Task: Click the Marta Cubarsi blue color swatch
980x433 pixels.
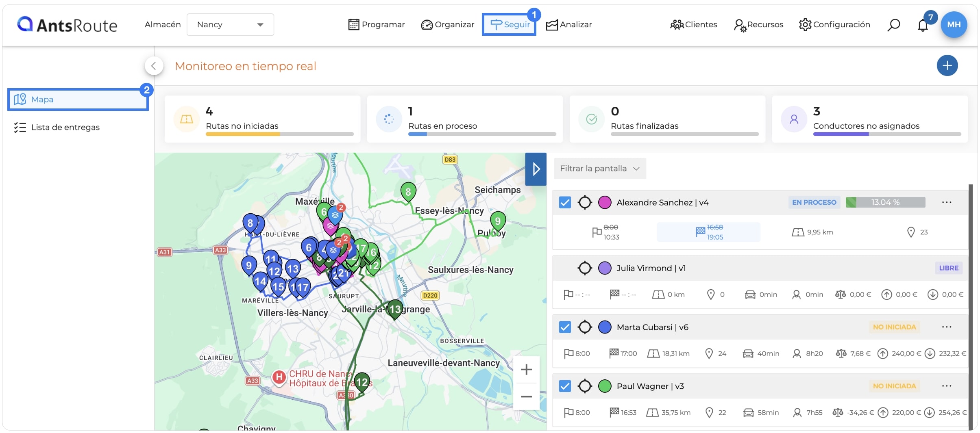Action: click(x=605, y=327)
